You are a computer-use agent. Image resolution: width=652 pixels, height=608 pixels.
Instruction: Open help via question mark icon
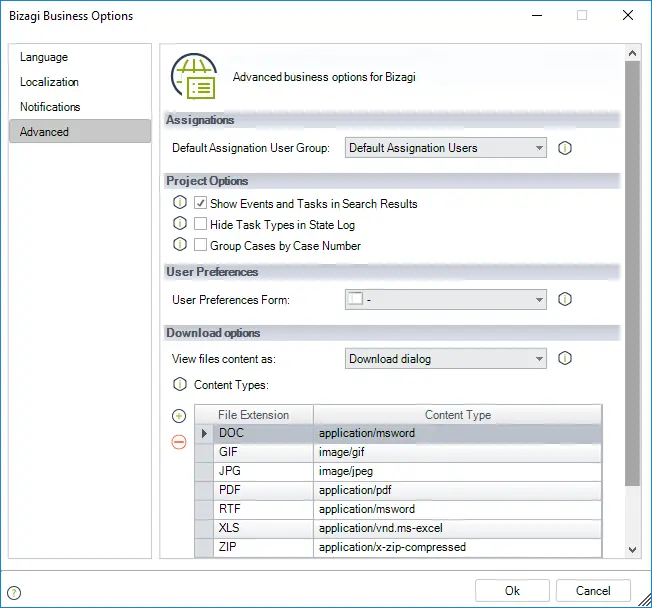tap(14, 593)
